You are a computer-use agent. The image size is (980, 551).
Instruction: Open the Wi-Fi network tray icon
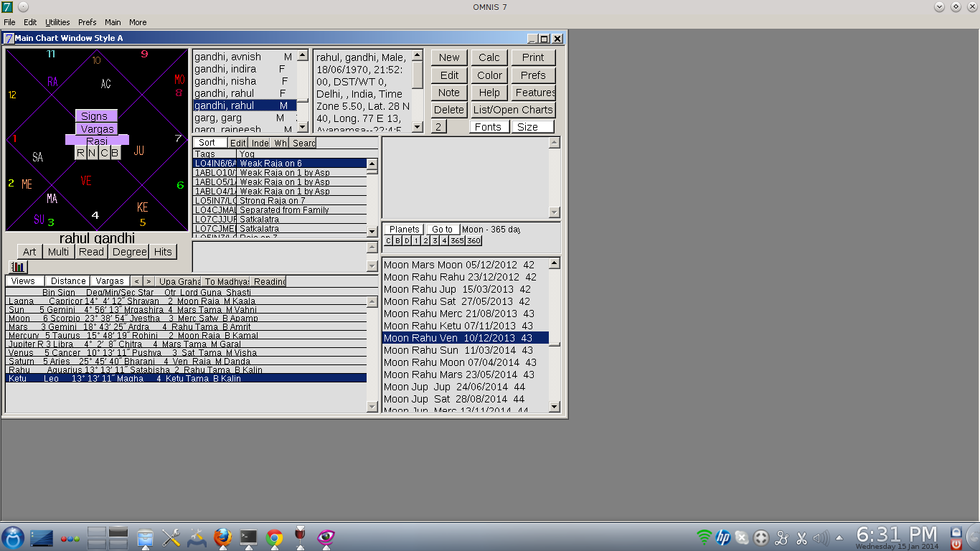click(705, 537)
